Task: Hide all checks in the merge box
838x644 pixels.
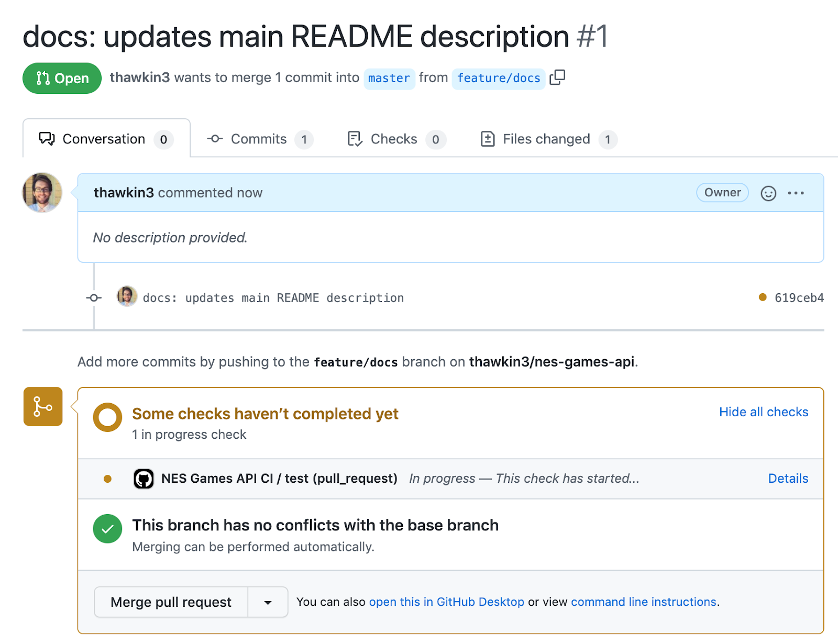Action: pyautogui.click(x=764, y=412)
